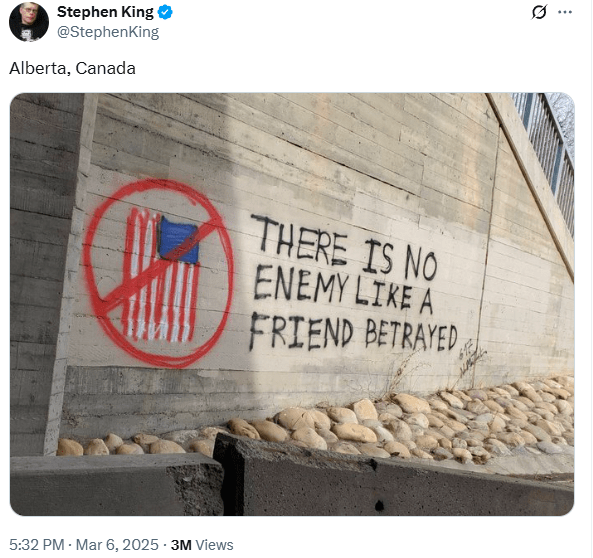This screenshot has height=558, width=593.
Task: Click the crossed-out flag graffiti in photo
Action: coord(158,273)
